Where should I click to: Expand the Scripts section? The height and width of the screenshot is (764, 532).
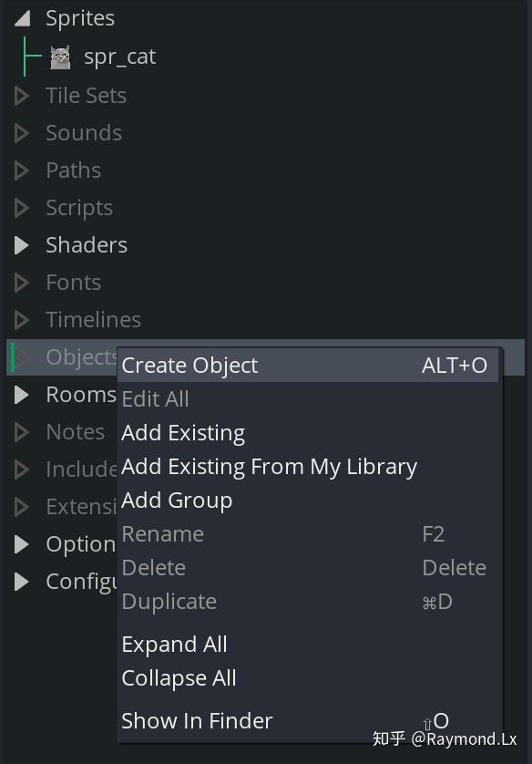tap(20, 207)
